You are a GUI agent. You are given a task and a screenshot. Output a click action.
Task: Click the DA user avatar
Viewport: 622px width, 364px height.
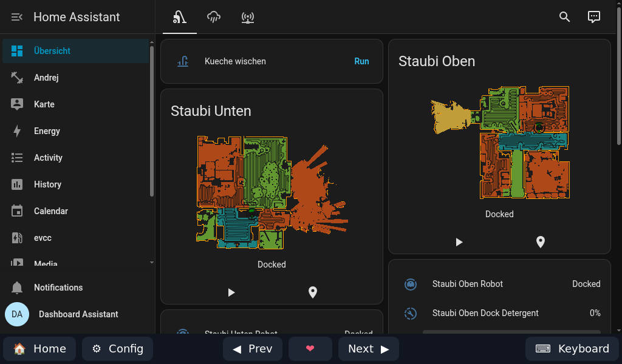(17, 314)
